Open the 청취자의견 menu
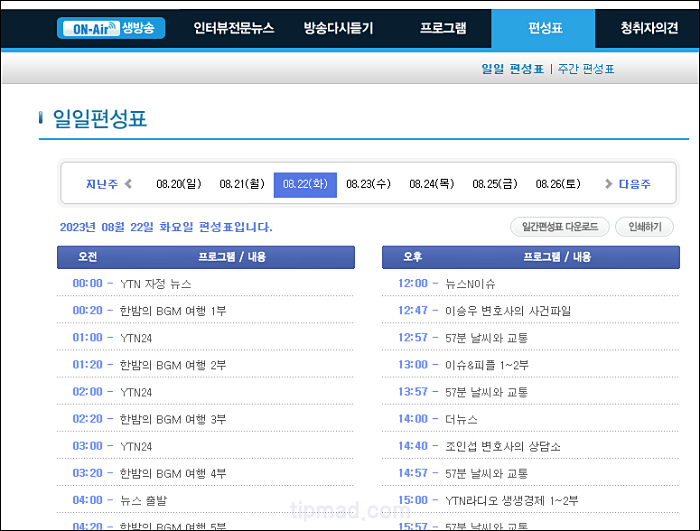The height and width of the screenshot is (531, 700). coord(648,29)
